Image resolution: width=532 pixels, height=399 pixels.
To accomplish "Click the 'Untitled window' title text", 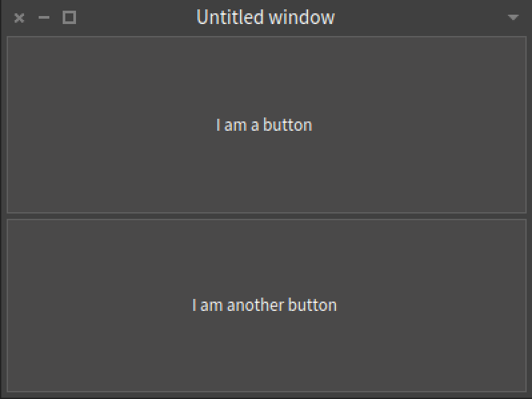I will [x=265, y=17].
